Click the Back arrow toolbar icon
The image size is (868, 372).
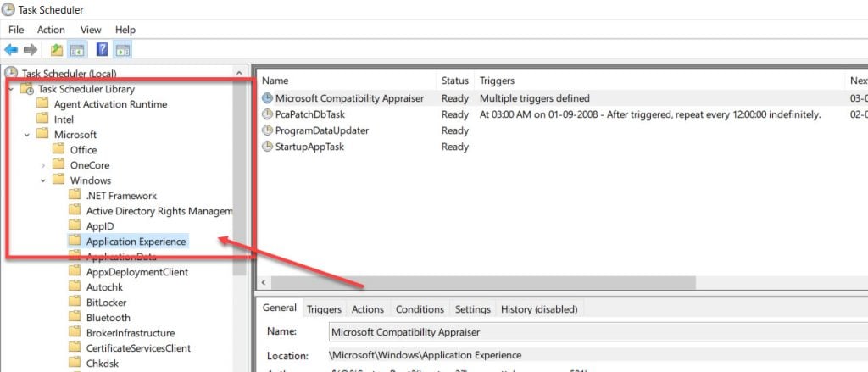[x=10, y=50]
